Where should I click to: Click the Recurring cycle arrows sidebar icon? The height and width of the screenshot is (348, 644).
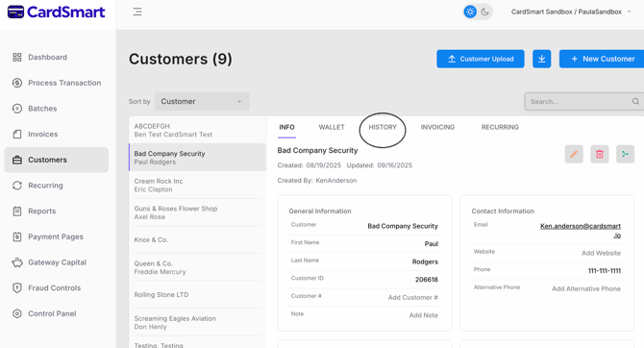click(x=17, y=186)
